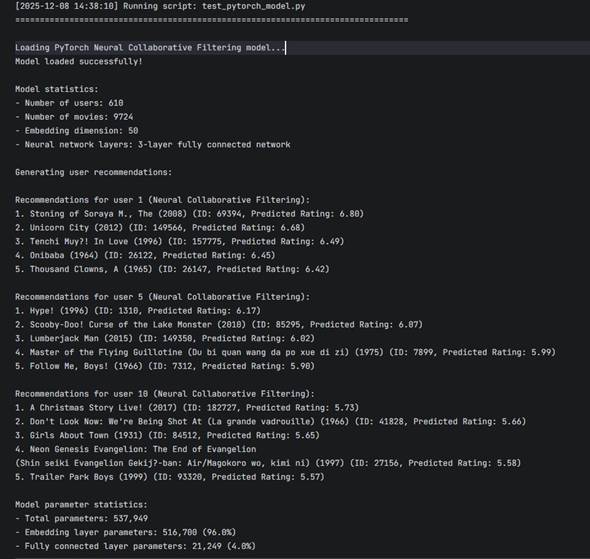Click the 'Number of users: 610' line

[x=69, y=103]
